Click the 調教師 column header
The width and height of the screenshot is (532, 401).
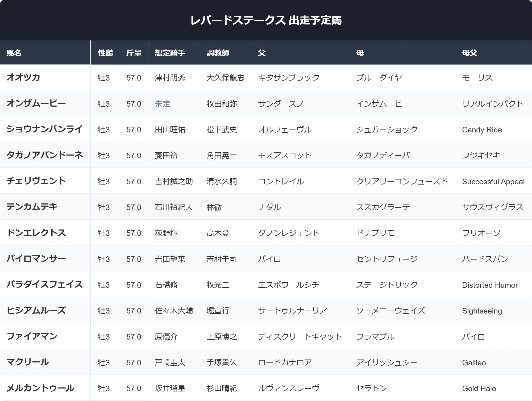click(x=218, y=53)
